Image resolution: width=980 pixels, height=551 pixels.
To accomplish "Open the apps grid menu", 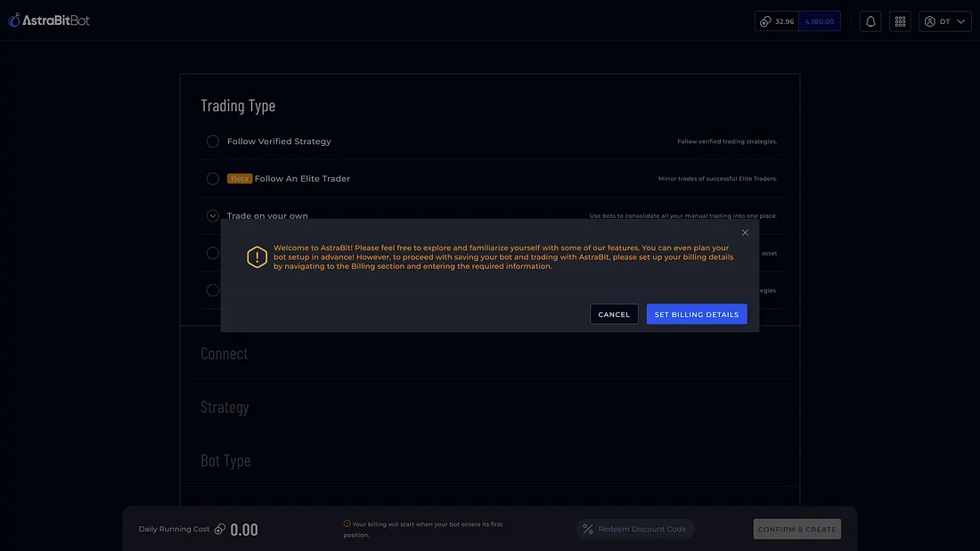I will coord(900,21).
